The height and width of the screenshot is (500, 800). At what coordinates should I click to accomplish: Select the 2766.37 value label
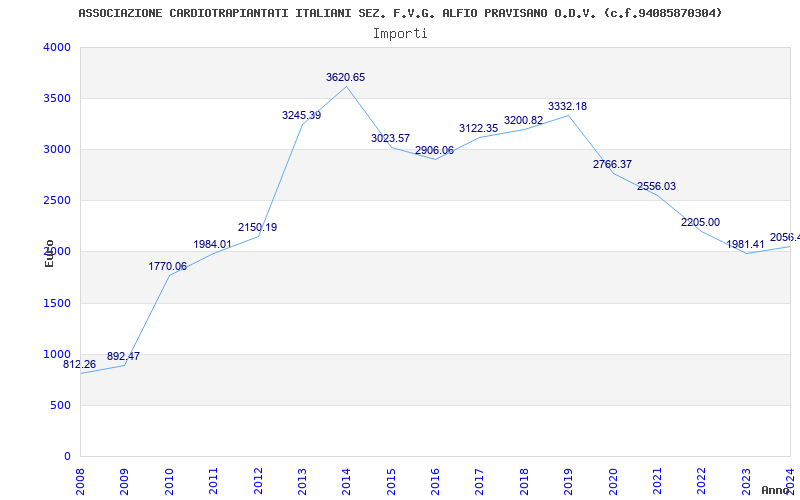click(612, 164)
